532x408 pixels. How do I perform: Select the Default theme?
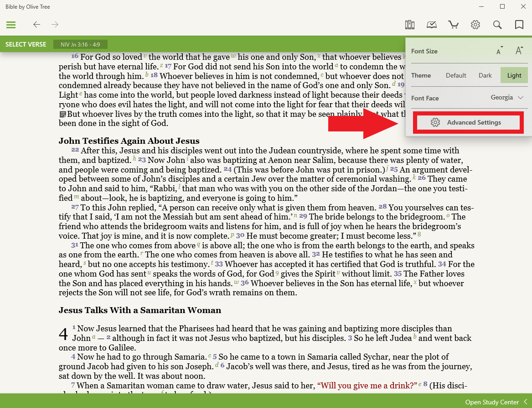click(x=456, y=75)
